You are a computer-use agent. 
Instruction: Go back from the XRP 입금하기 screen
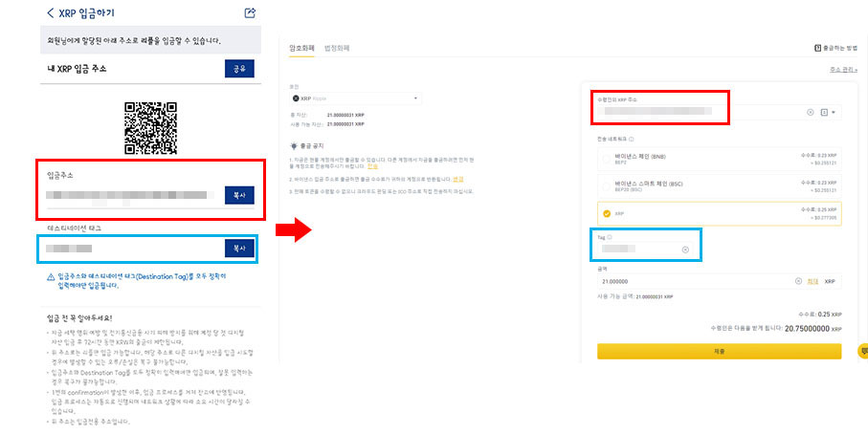51,12
